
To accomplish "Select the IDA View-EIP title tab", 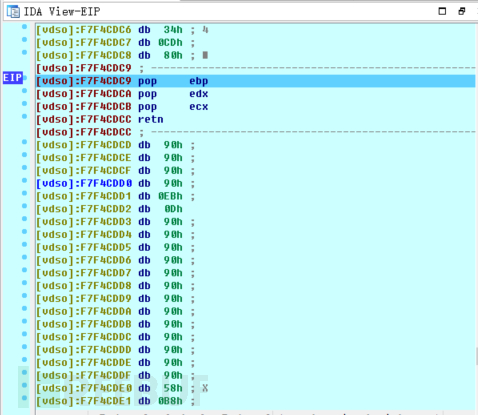I will pyautogui.click(x=62, y=12).
